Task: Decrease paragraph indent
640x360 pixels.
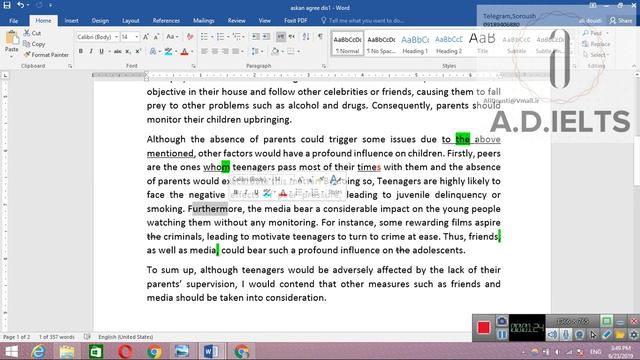Action: click(256, 37)
